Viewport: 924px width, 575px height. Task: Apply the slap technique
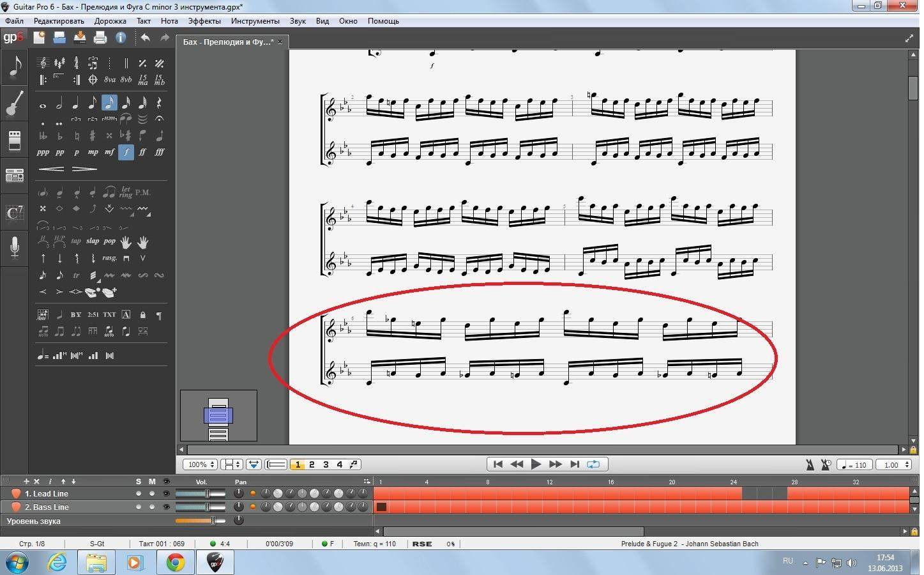click(x=93, y=241)
